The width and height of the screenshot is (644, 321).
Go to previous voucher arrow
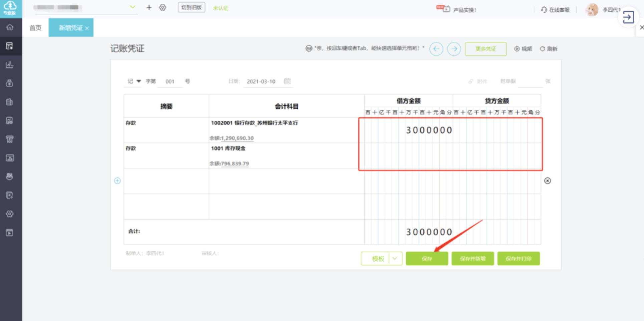click(x=436, y=49)
